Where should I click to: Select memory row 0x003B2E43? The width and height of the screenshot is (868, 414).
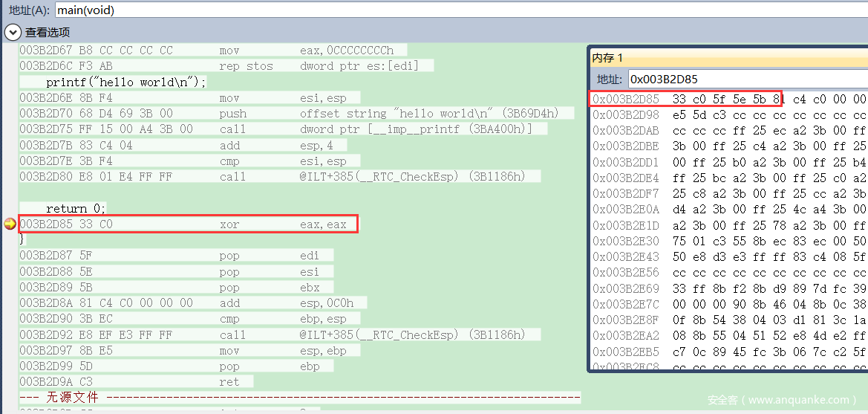728,256
